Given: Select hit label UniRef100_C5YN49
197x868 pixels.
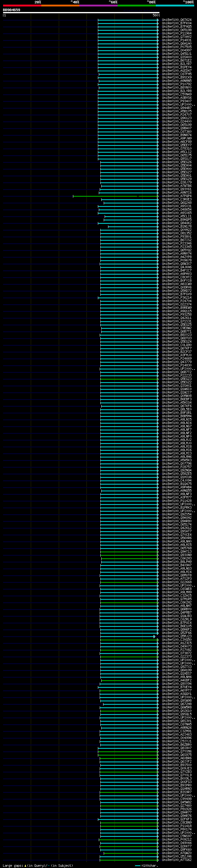Looking at the screenshot, I should 177,94.
